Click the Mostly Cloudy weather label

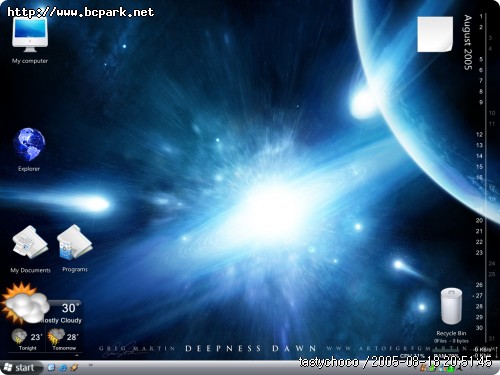[x=62, y=320]
